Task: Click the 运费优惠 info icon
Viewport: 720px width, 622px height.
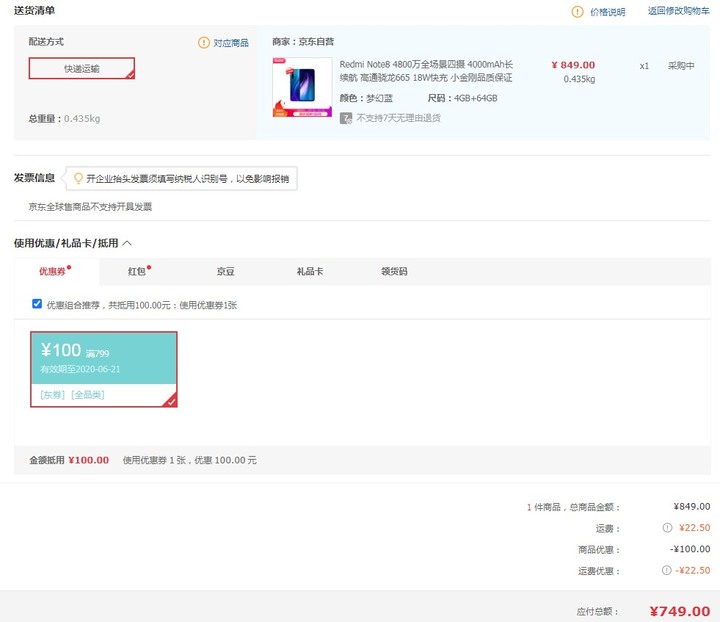Action: click(666, 570)
